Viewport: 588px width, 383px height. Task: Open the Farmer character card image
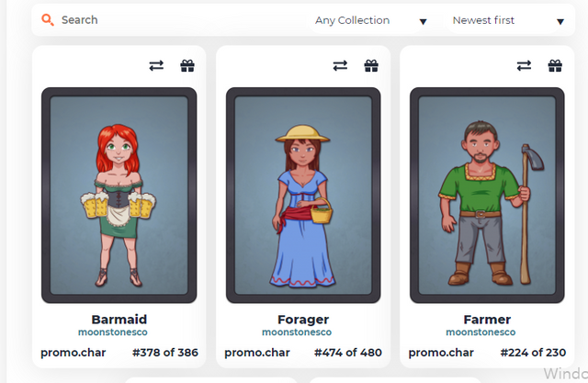coord(487,196)
